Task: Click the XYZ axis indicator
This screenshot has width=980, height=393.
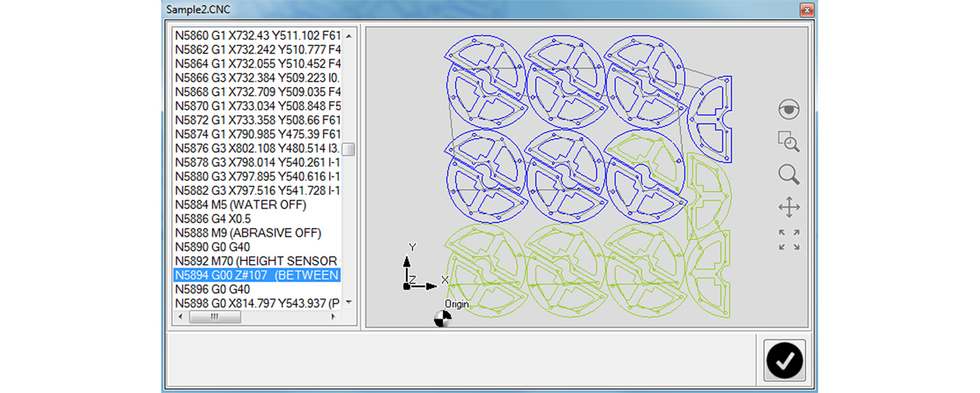Action: (426, 267)
